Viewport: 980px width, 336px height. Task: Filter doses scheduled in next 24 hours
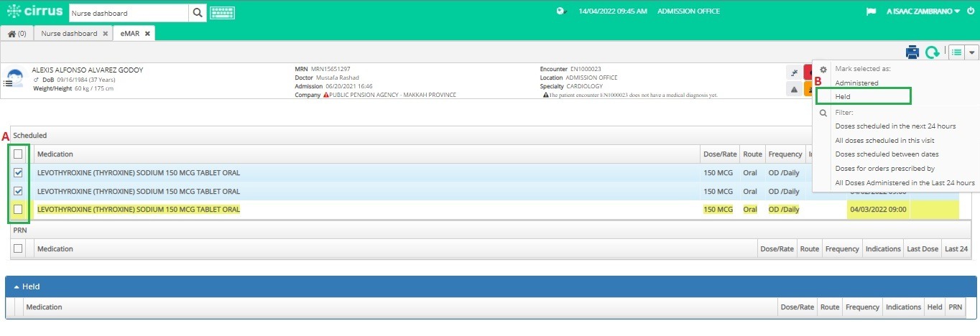point(895,126)
